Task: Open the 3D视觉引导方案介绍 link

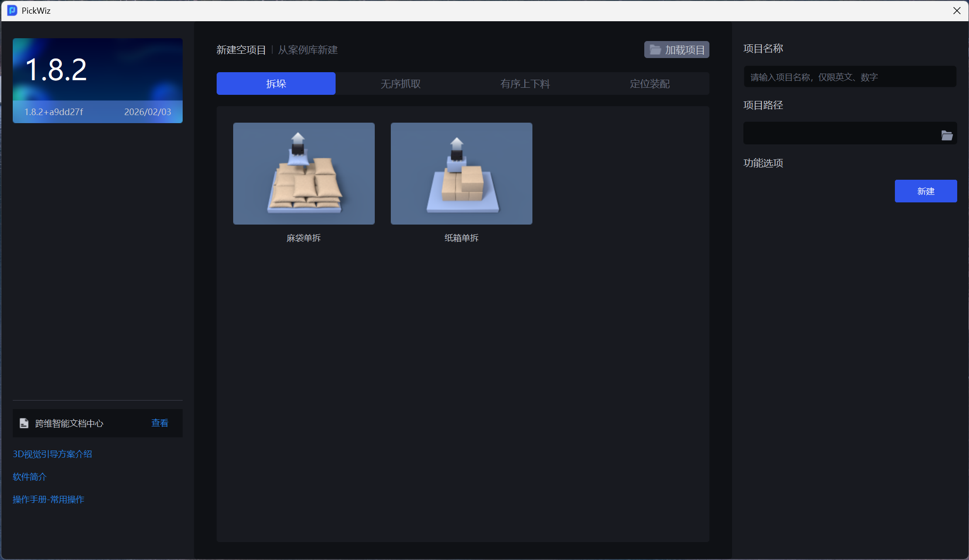Action: pyautogui.click(x=52, y=454)
